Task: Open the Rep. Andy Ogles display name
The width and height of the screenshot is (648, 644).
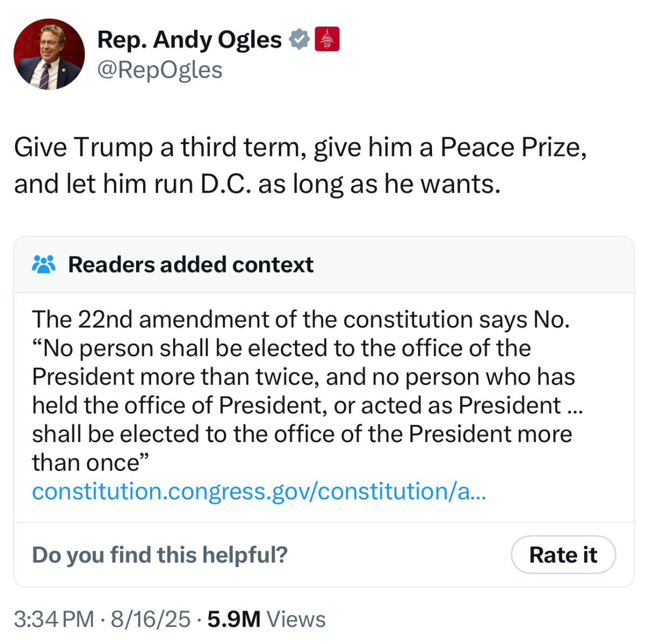Action: click(190, 39)
